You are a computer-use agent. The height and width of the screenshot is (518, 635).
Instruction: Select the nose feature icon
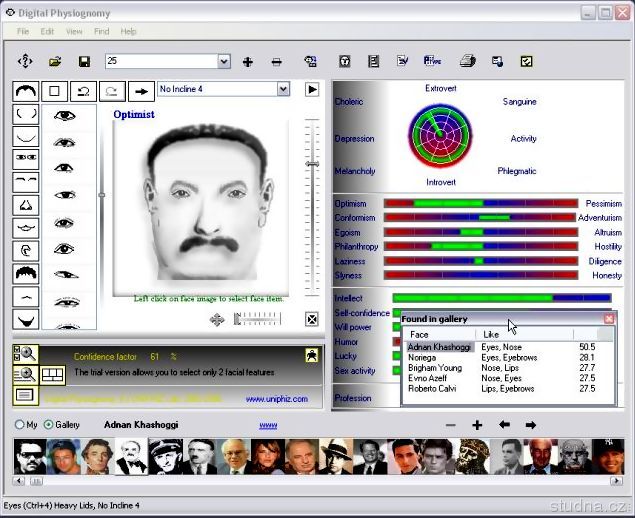pyautogui.click(x=25, y=205)
